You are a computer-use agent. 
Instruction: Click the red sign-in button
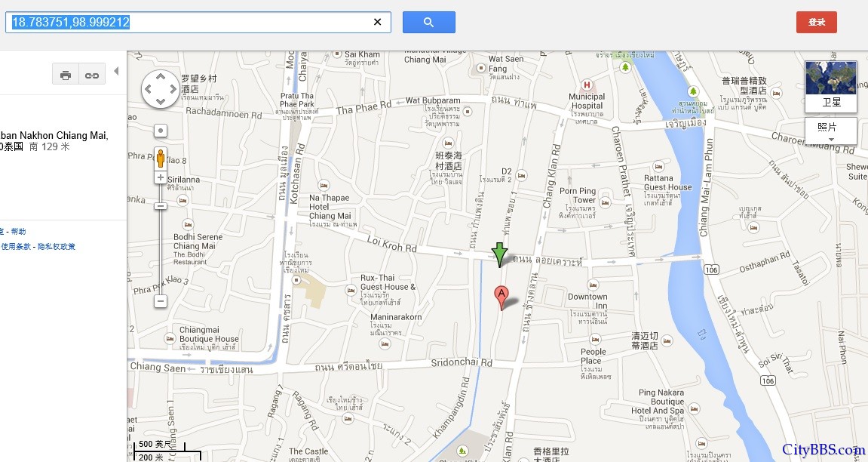click(817, 22)
